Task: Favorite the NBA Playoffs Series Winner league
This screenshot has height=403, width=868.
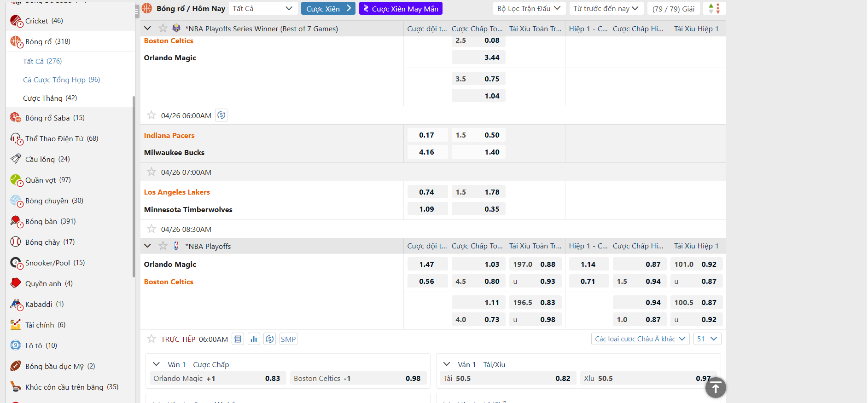Action: click(163, 29)
